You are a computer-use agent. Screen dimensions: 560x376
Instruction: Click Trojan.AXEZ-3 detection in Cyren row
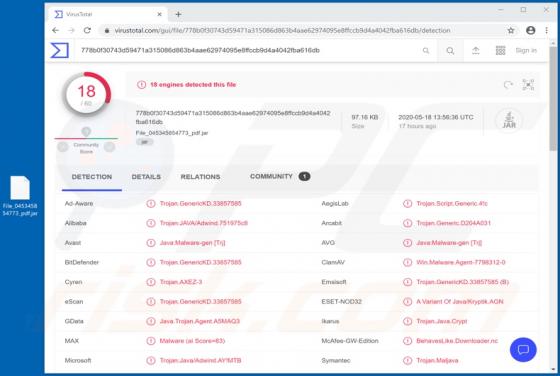[181, 282]
